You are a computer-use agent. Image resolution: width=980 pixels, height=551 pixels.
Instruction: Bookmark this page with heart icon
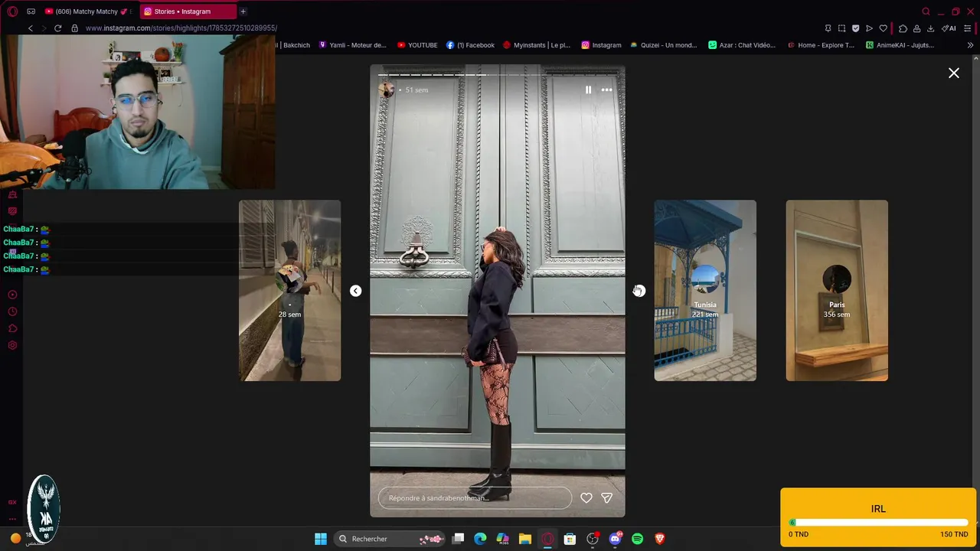[x=883, y=28]
